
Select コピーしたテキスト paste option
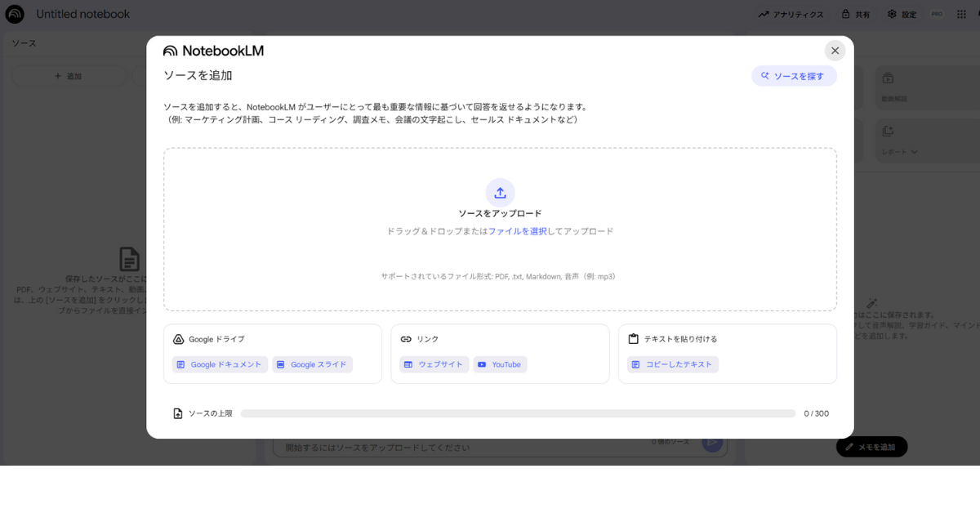[x=672, y=364]
